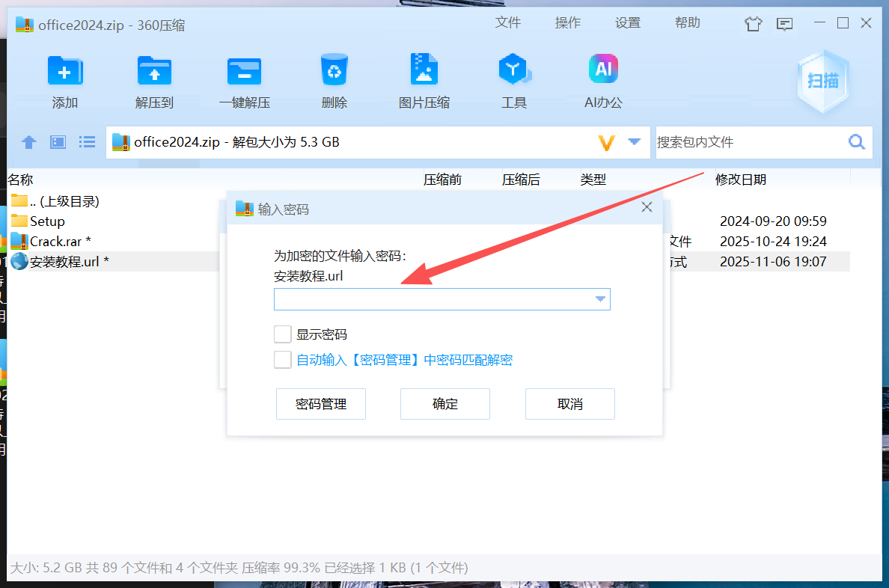
Task: Select the Crack.rar file in the list
Action: pyautogui.click(x=58, y=241)
